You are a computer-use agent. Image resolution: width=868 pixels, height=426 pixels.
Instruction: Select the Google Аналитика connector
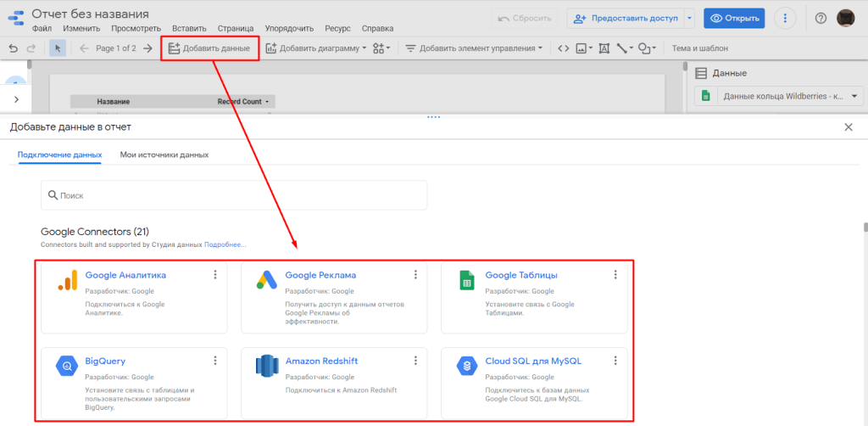tap(125, 275)
